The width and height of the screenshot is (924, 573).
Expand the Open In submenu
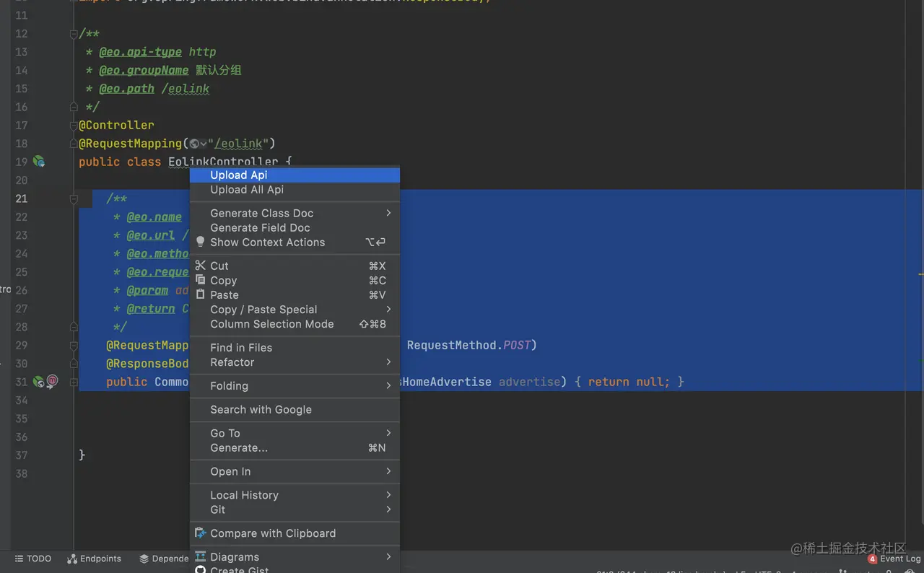pyautogui.click(x=295, y=471)
